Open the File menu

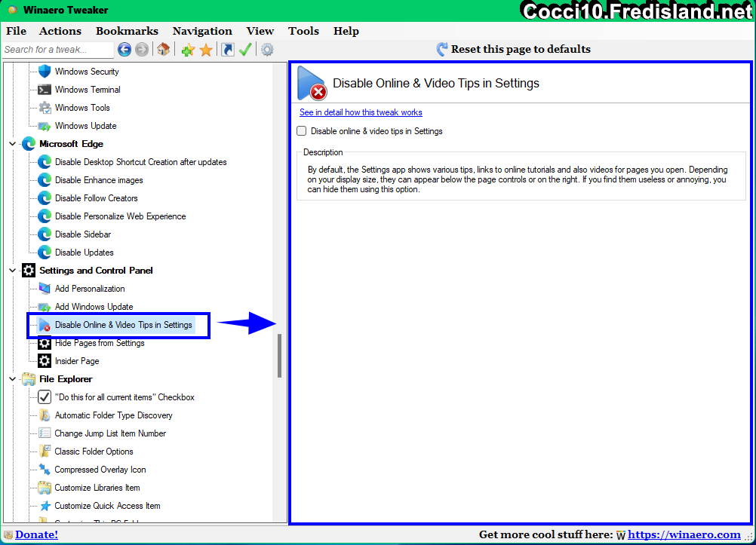click(16, 31)
